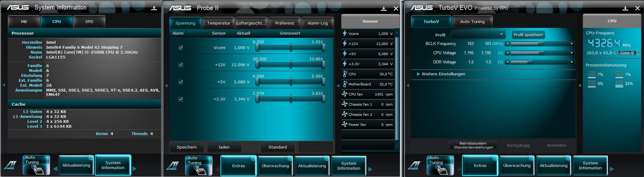Switch to the SPD tab
This screenshot has width=644, height=177.
[89, 22]
